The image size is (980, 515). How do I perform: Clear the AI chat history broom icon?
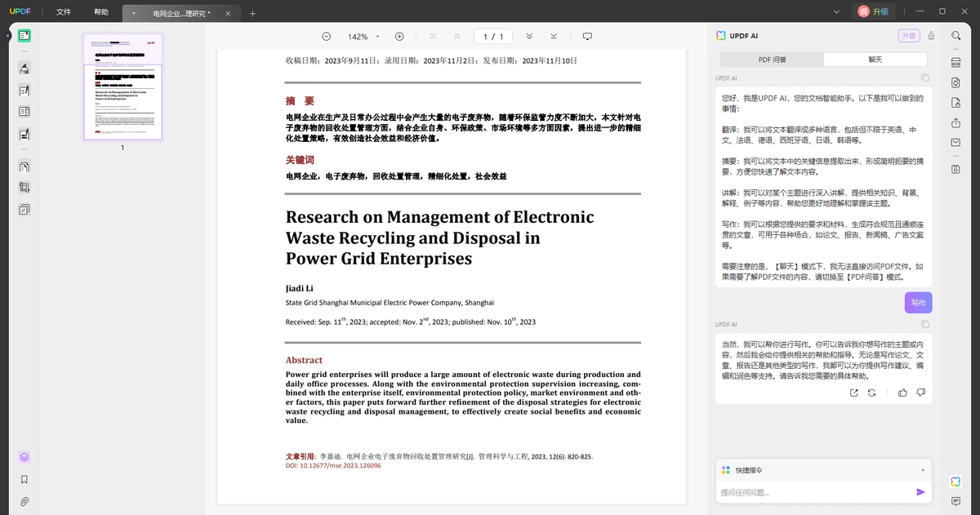931,36
